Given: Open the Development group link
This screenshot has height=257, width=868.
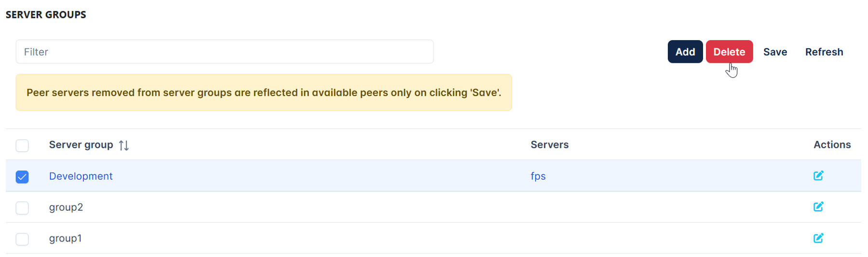Looking at the screenshot, I should [81, 176].
